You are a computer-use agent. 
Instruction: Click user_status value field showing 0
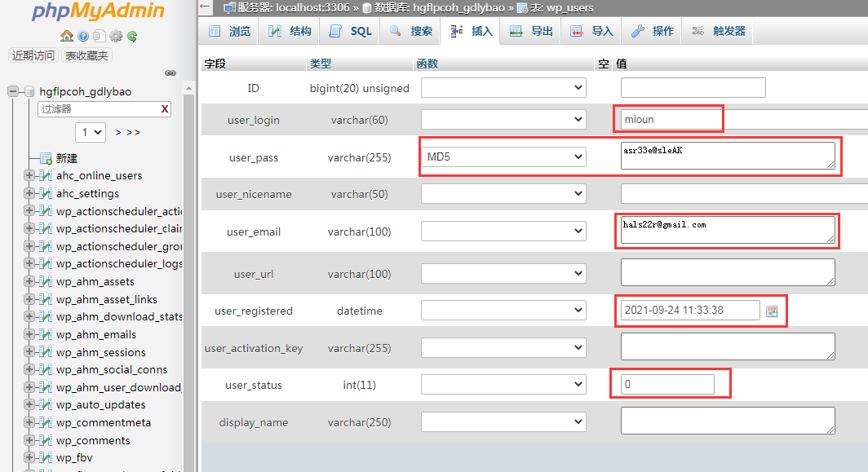click(667, 385)
